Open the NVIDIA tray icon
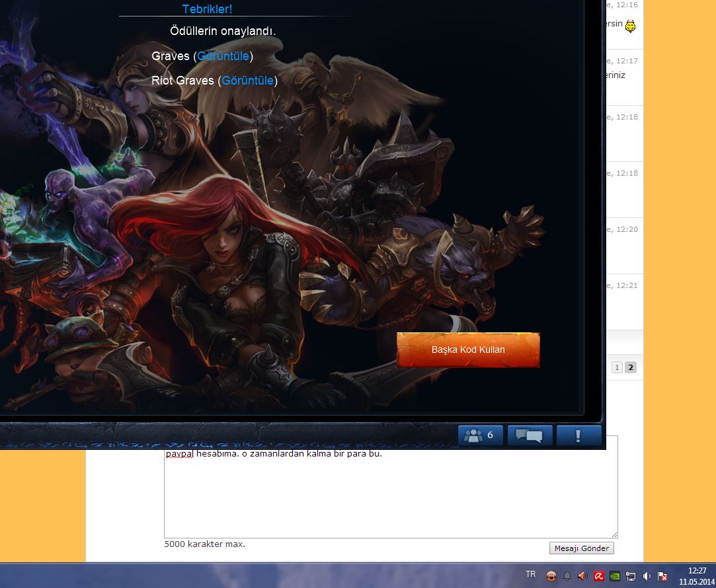 click(x=615, y=576)
